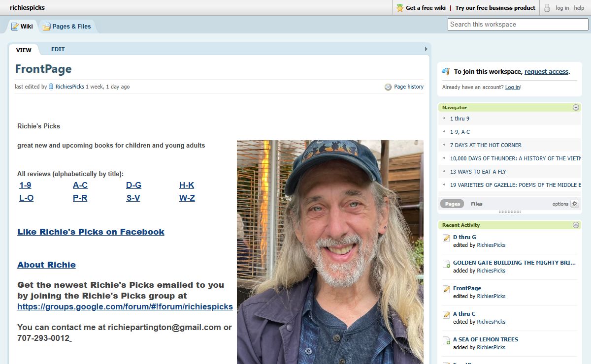The width and height of the screenshot is (591, 364).
Task: Select the Pages toggle in Navigator
Action: click(452, 204)
